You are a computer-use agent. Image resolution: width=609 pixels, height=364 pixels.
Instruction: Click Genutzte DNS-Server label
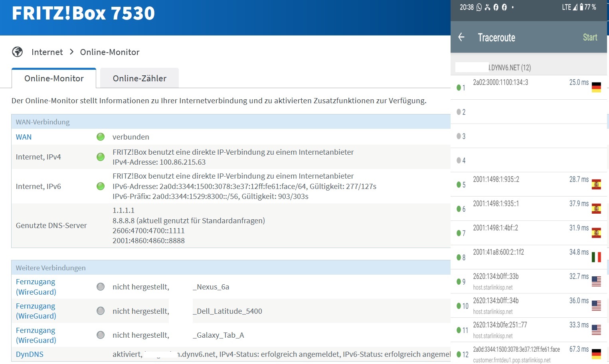click(x=51, y=225)
